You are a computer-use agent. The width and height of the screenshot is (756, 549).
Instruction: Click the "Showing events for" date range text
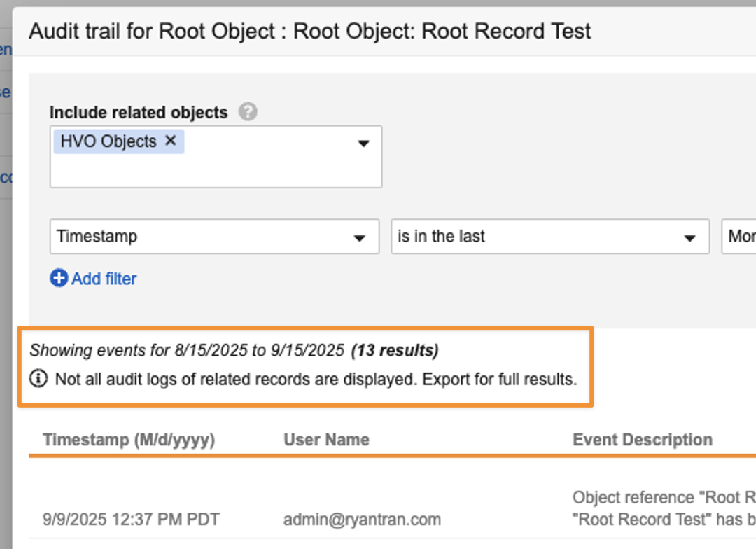[x=187, y=349]
